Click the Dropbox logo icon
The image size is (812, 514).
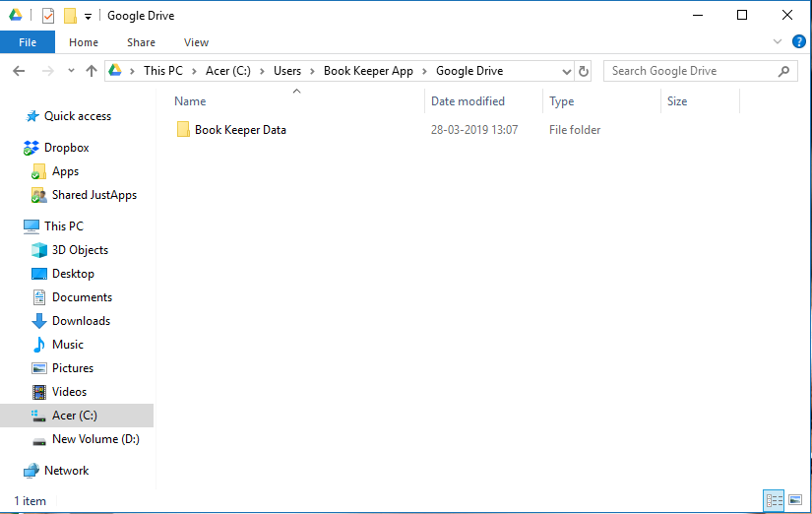(x=31, y=148)
